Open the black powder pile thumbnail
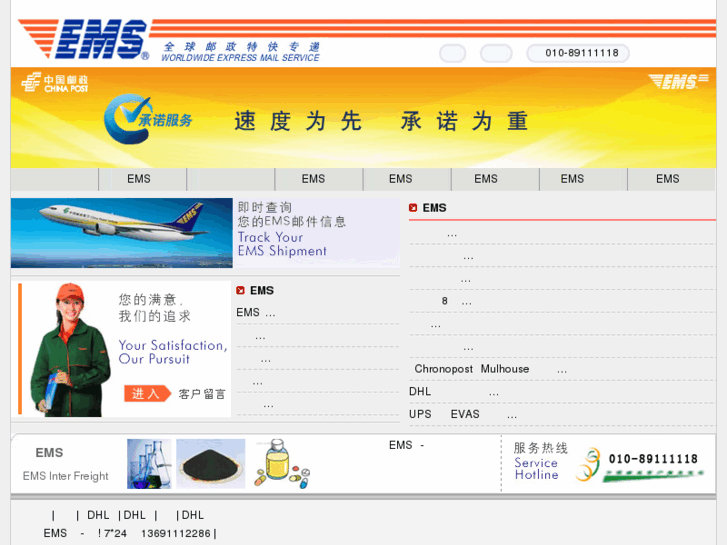This screenshot has width=727, height=545. click(210, 464)
